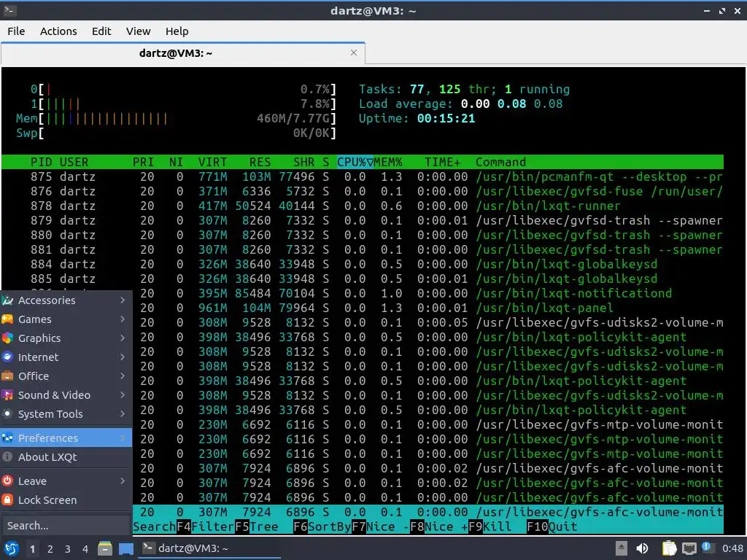The image size is (747, 560).
Task: Open the volume speaker icon in tray
Action: pos(642,548)
